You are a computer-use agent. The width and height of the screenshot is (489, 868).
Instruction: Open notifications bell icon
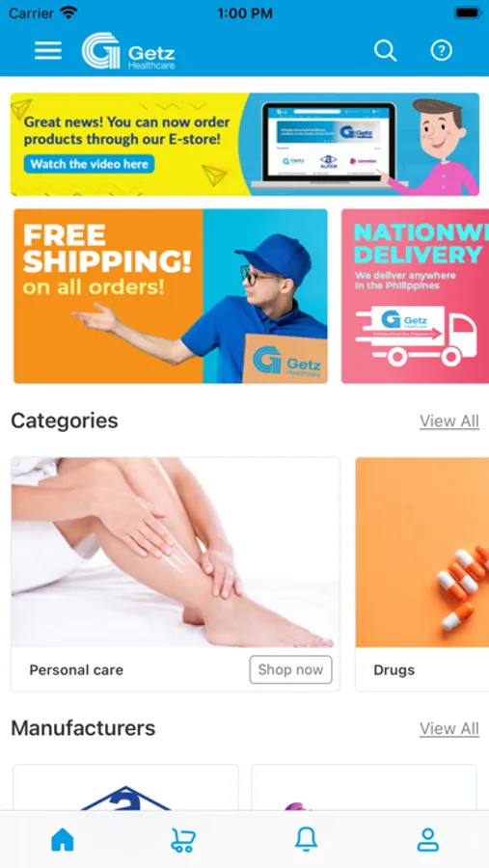[x=306, y=839]
